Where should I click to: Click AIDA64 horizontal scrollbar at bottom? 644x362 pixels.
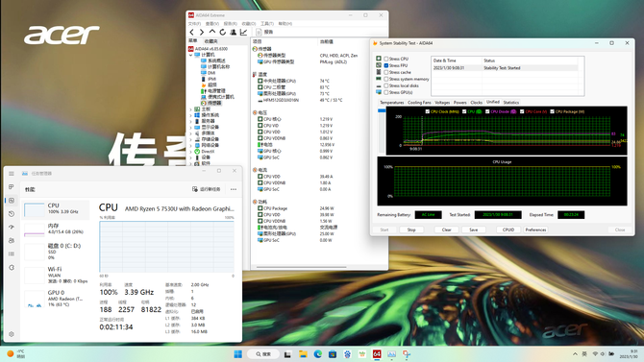[x=302, y=267]
